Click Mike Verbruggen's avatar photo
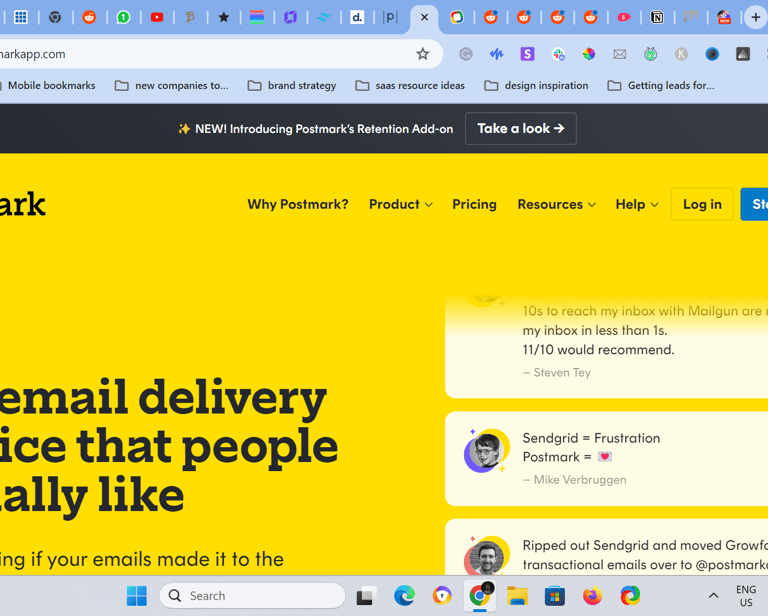 (x=485, y=451)
